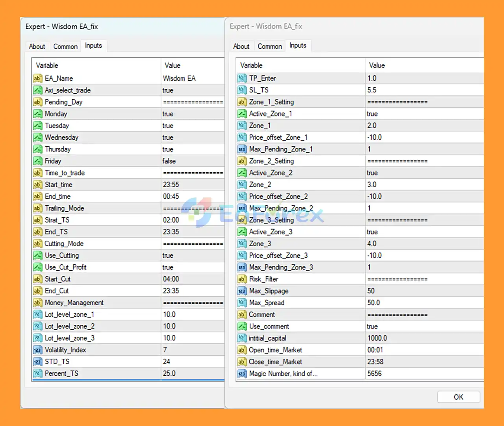Click the string icon beside Money_Management
504x426 pixels.
37,302
